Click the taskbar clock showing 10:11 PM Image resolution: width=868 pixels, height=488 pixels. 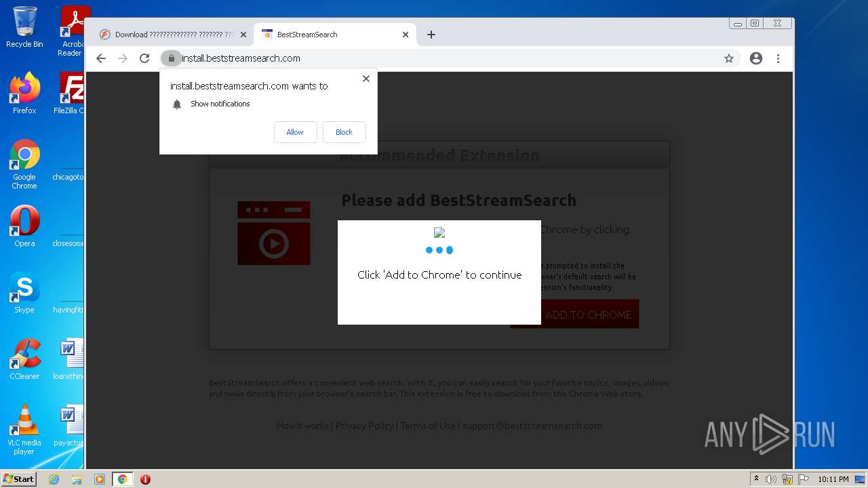coord(833,479)
